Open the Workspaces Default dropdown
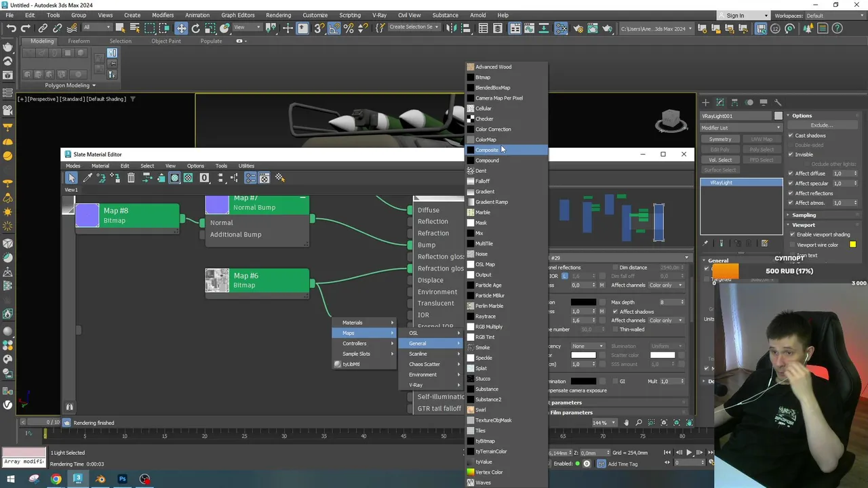 835,16
